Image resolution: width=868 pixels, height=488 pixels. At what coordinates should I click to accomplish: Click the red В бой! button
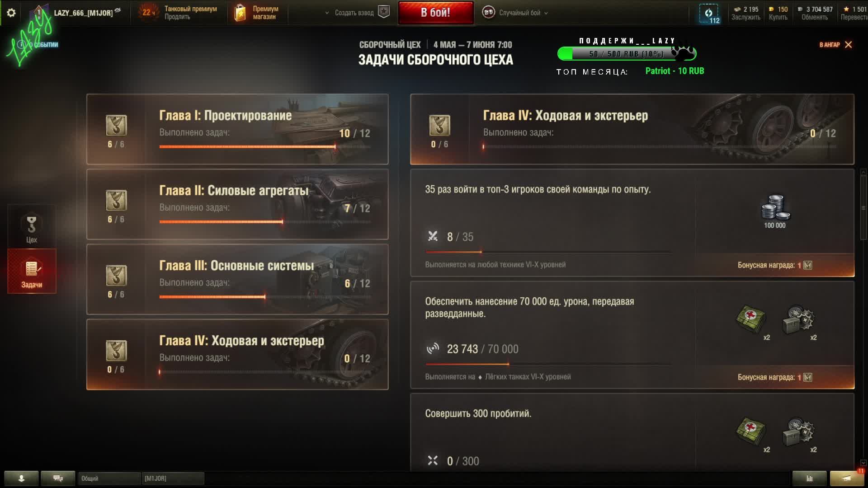pos(436,13)
